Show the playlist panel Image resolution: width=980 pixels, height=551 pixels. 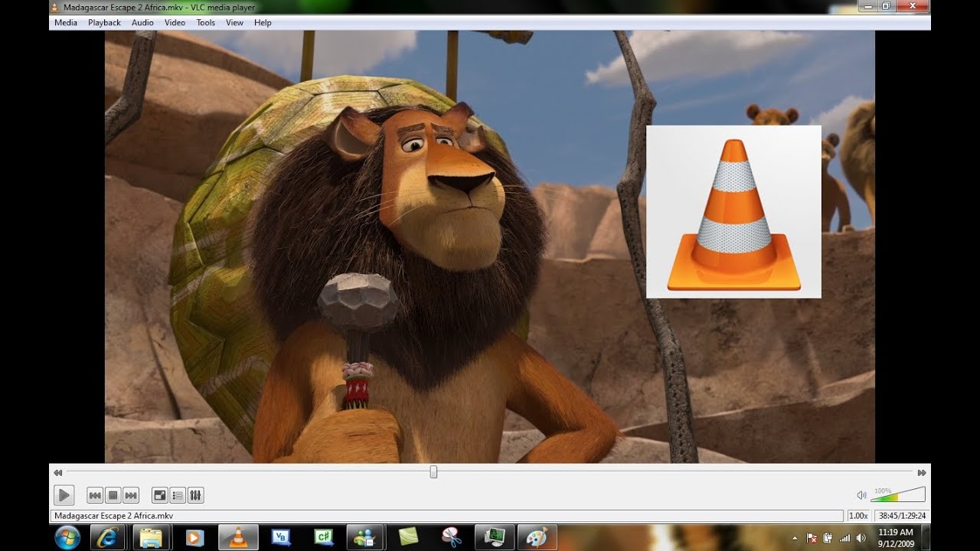click(178, 496)
